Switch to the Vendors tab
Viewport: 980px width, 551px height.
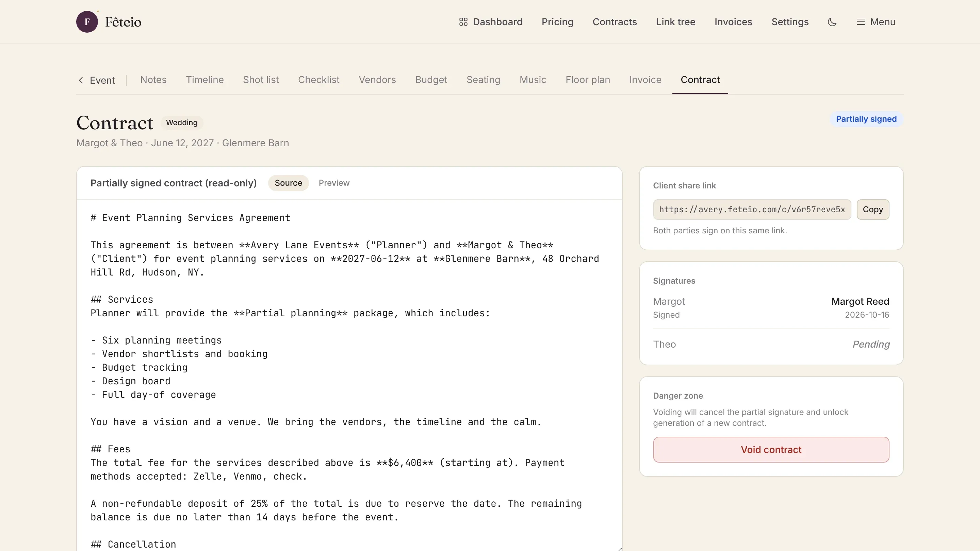click(x=377, y=80)
